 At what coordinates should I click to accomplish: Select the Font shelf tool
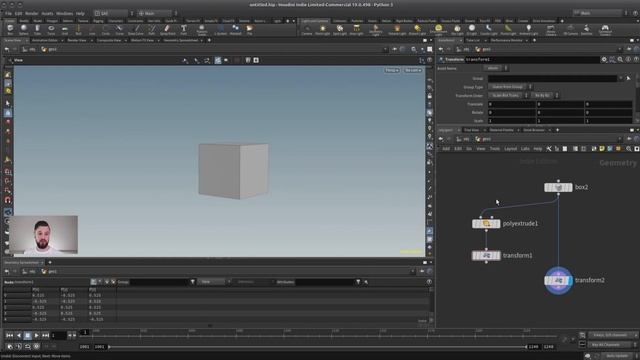click(x=184, y=29)
